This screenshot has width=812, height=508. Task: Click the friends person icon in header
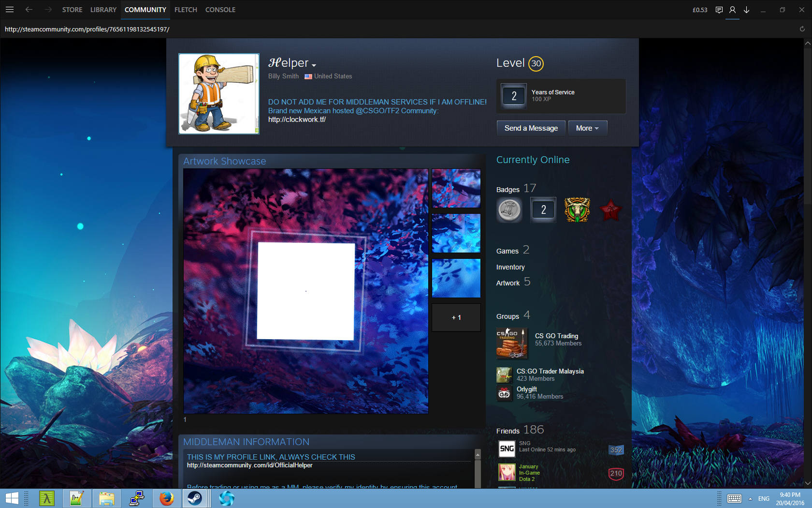click(x=732, y=10)
